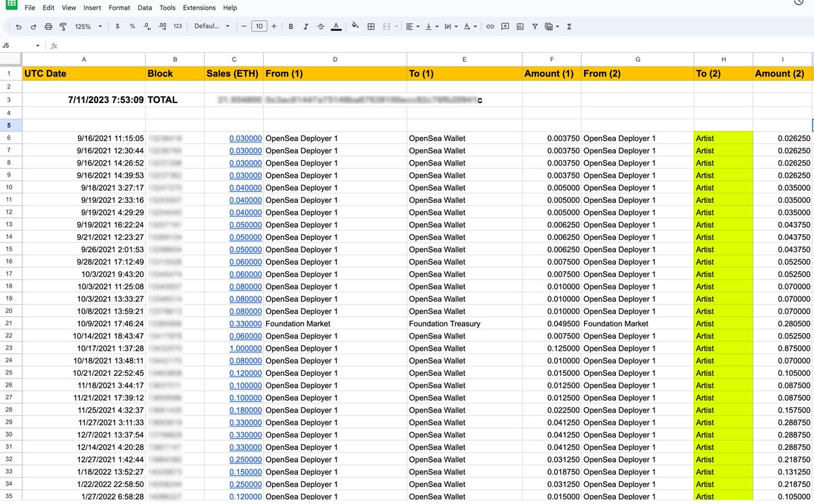Open the fill color bucket

[x=355, y=26]
